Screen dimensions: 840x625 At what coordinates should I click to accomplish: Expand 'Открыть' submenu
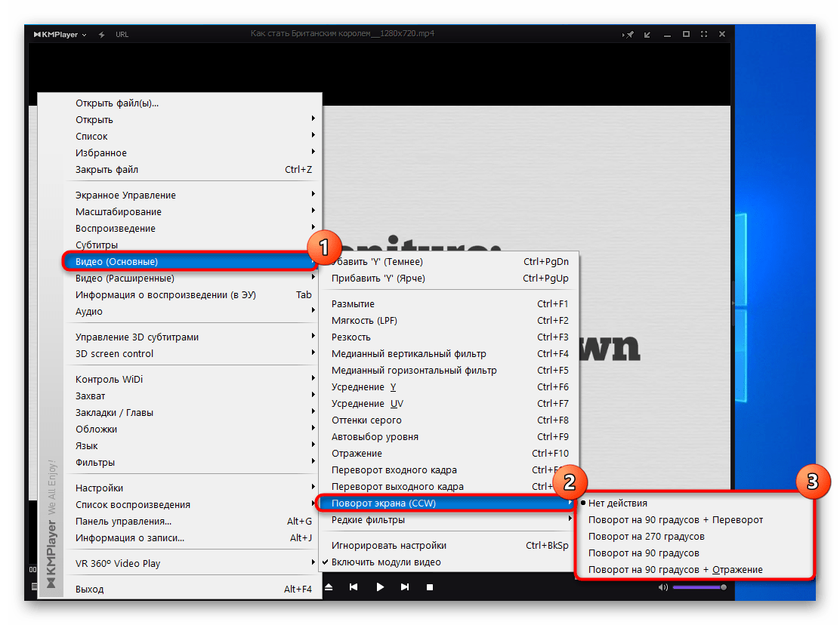191,119
